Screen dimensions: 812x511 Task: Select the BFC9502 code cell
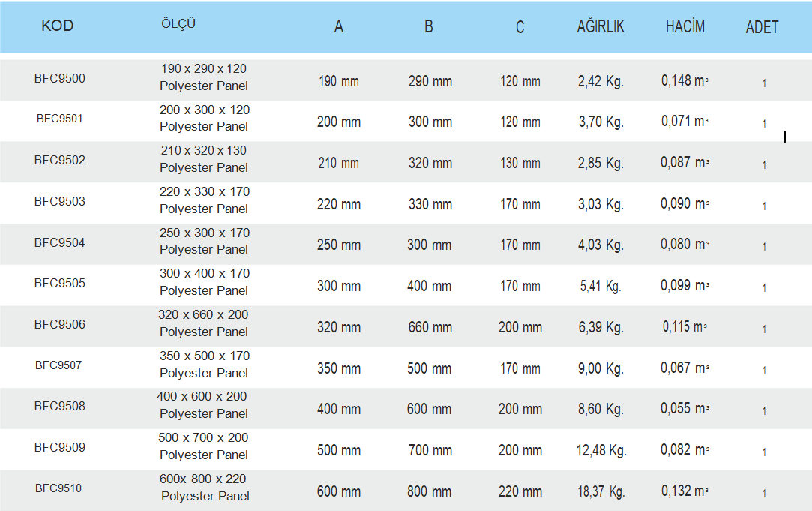pyautogui.click(x=59, y=160)
